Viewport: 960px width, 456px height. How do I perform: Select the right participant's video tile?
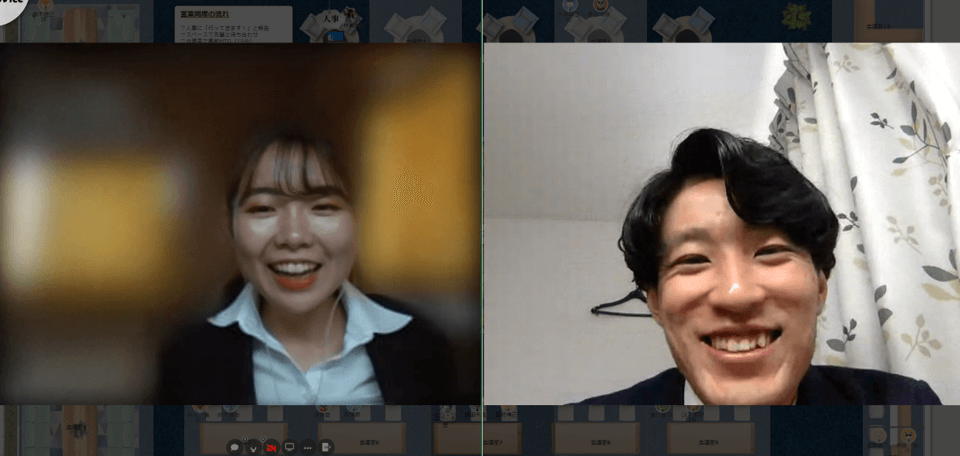(721, 224)
